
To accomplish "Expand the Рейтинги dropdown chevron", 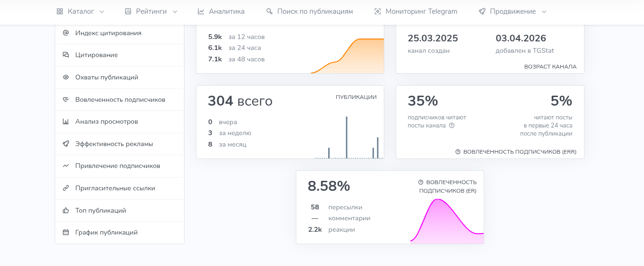I will point(175,12).
